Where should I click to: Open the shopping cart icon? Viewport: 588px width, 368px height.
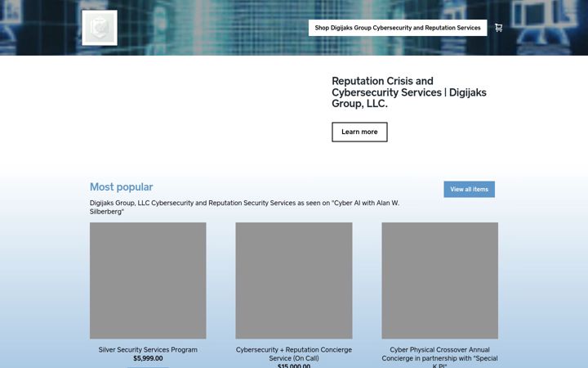pos(498,28)
